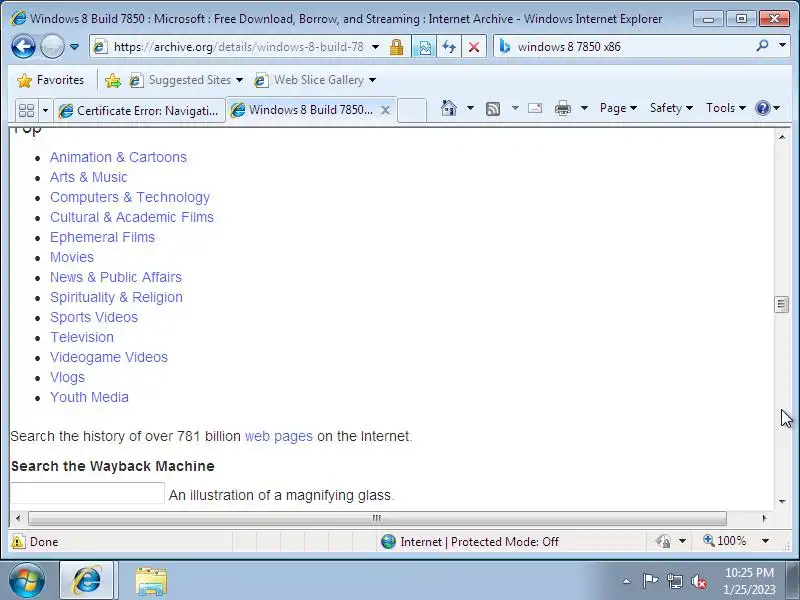Open recent pages dropdown next to Forward
This screenshot has width=800, height=600.
click(74, 47)
